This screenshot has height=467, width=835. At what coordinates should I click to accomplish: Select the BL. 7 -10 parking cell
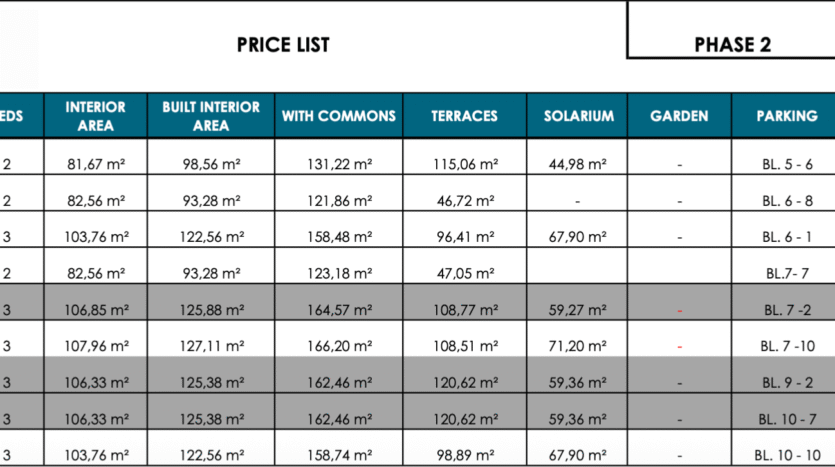point(784,339)
